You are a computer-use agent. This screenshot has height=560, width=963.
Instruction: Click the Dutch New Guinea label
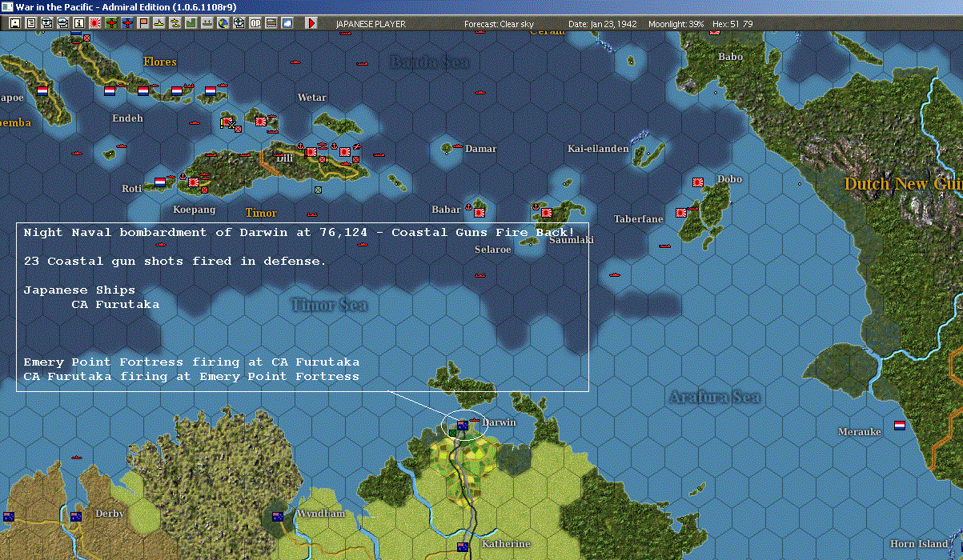(x=903, y=185)
